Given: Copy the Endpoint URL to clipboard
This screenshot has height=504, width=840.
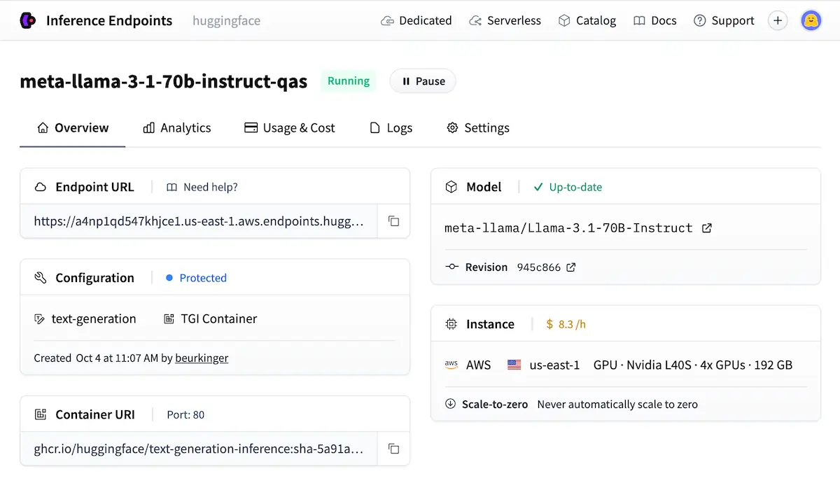Looking at the screenshot, I should 393,221.
